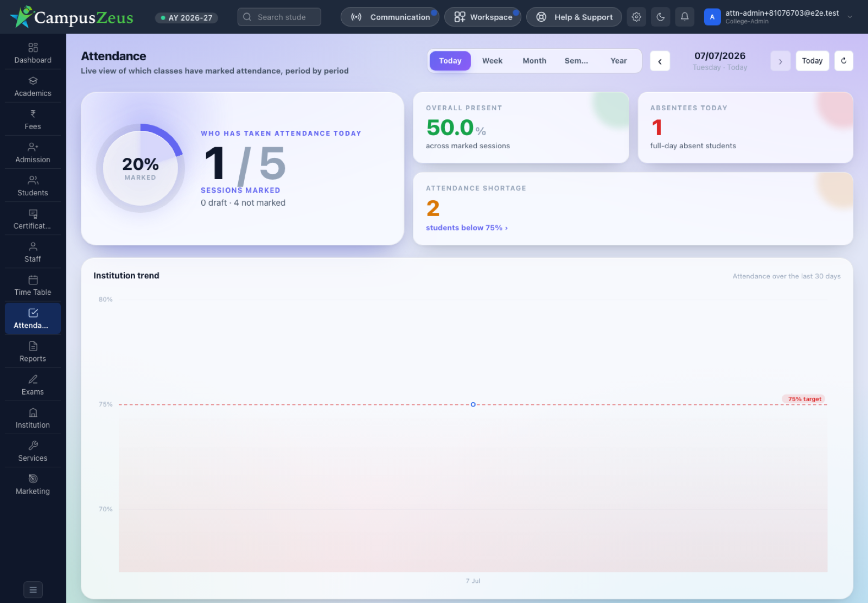Click the CampusZeus logo
The height and width of the screenshot is (603, 868).
click(72, 17)
